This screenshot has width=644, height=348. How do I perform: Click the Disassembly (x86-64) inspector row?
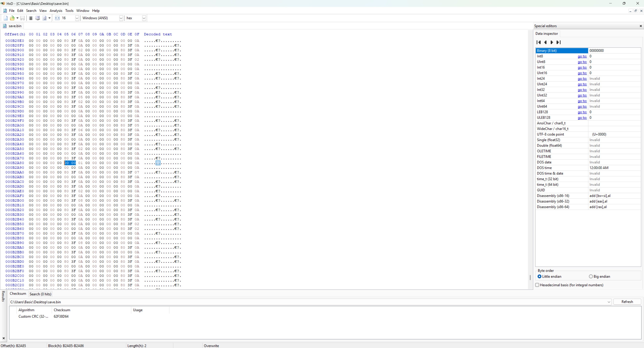[588, 207]
